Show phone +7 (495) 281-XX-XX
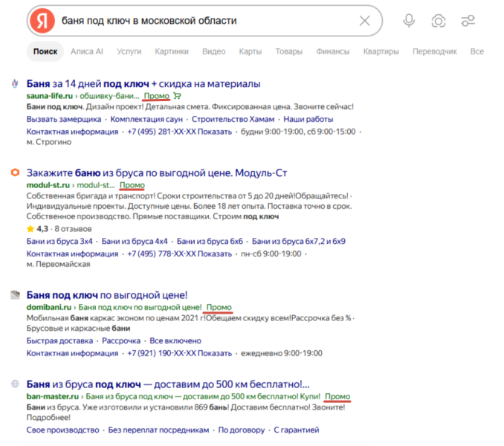This screenshot has height=446, width=504. [x=179, y=132]
